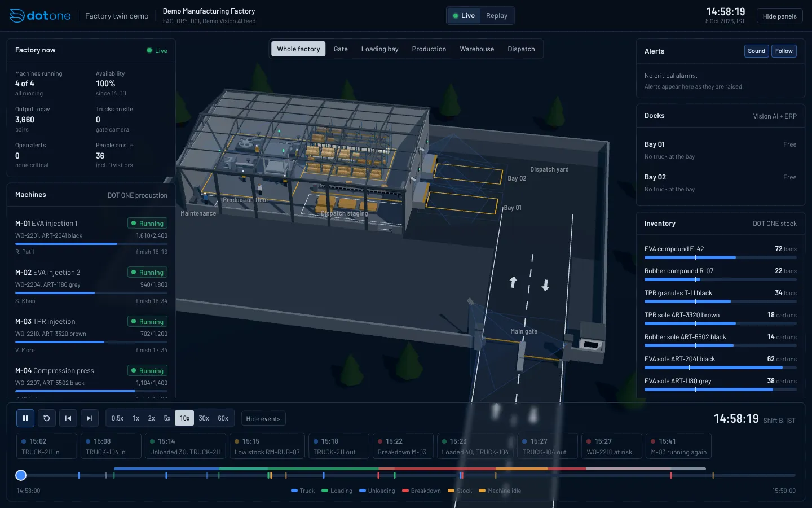The image size is (812, 508).
Task: Set playback speed to 2x
Action: [x=151, y=418]
